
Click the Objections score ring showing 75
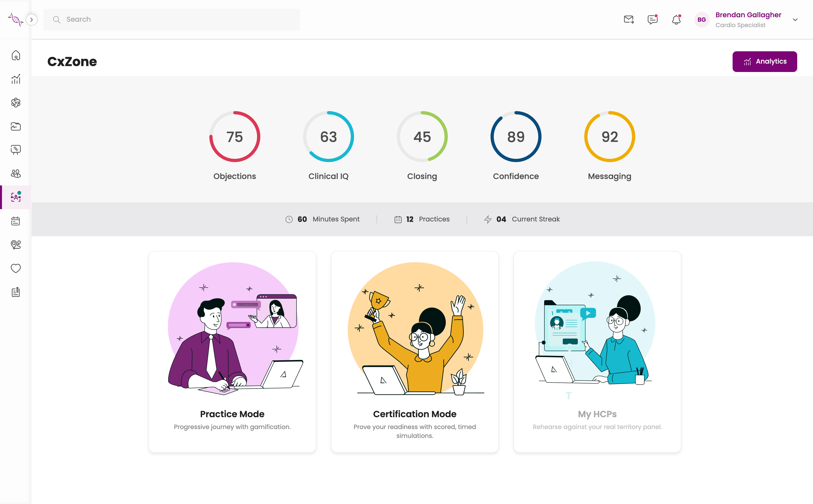pos(234,137)
